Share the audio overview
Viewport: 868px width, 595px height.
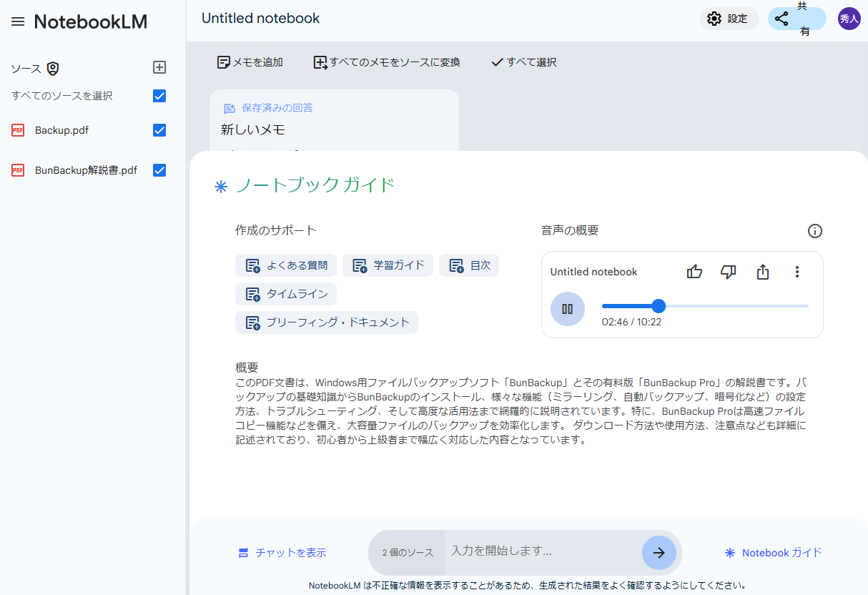(762, 272)
